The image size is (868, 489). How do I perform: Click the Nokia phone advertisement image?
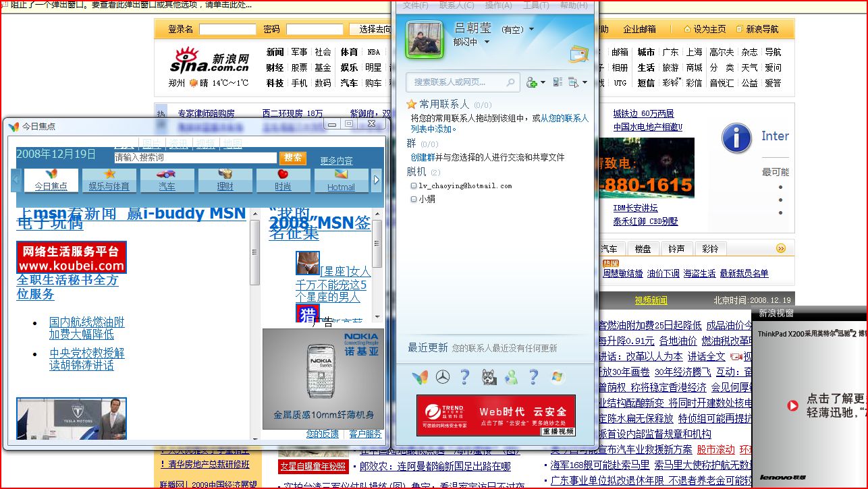(x=323, y=378)
